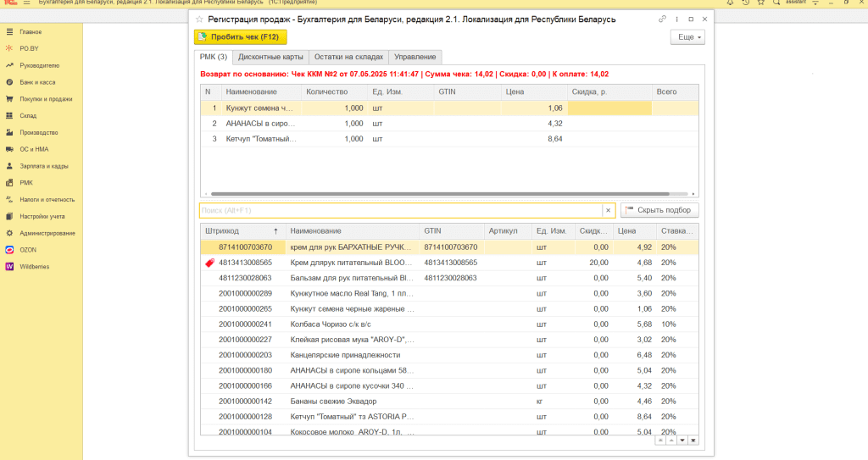This screenshot has width=868, height=460.
Task: Click the assistant user name in title bar
Action: pyautogui.click(x=796, y=3)
